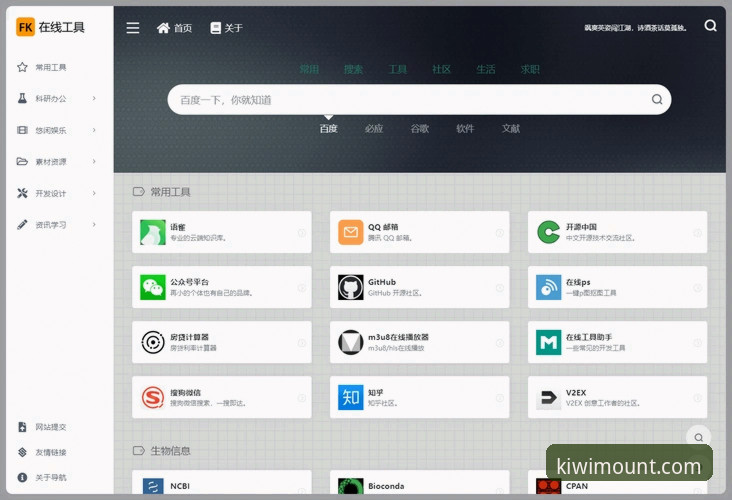Open the NCBI icon
The image size is (732, 500).
(x=153, y=486)
